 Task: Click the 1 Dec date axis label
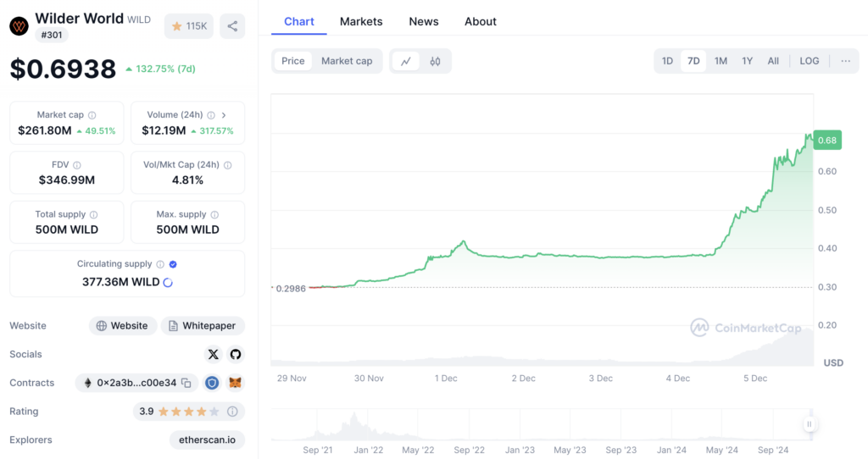click(446, 379)
